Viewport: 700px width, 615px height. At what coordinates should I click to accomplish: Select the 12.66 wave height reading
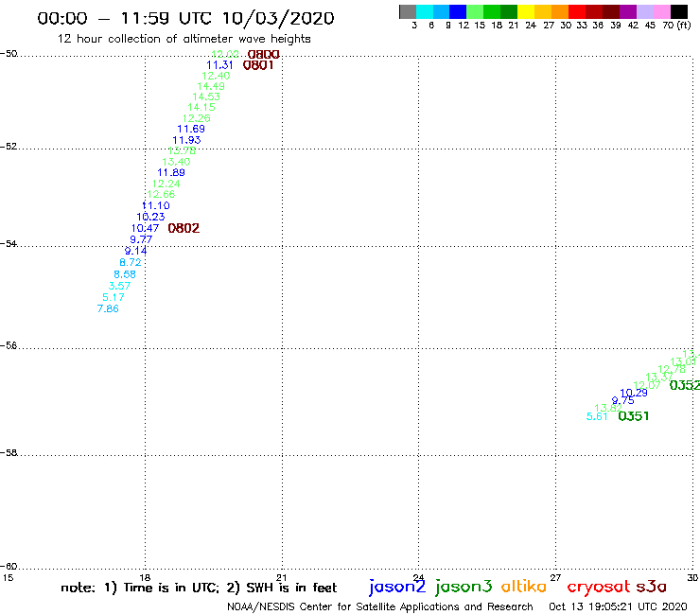161,194
